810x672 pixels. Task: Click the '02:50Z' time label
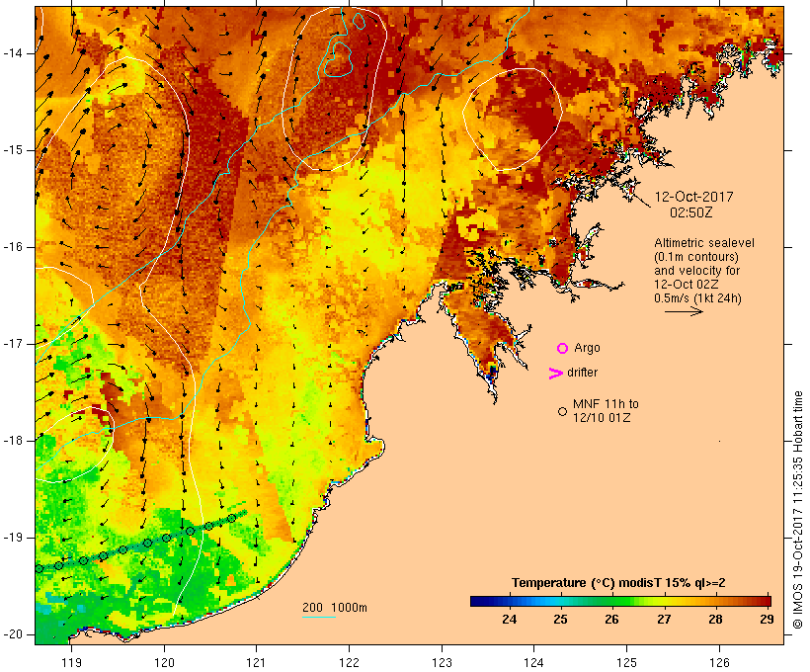691,212
